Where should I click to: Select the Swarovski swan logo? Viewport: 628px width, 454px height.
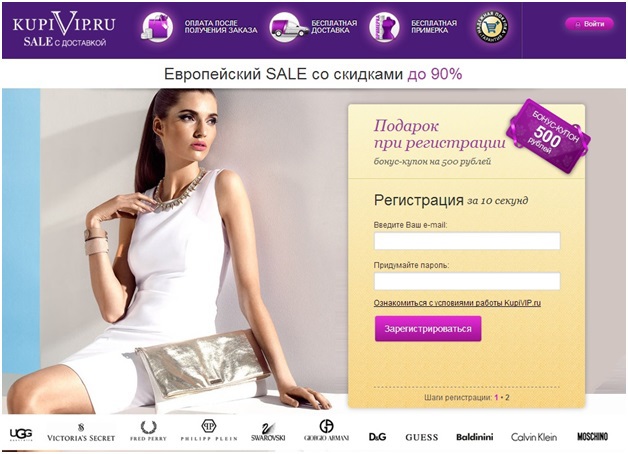(x=268, y=432)
